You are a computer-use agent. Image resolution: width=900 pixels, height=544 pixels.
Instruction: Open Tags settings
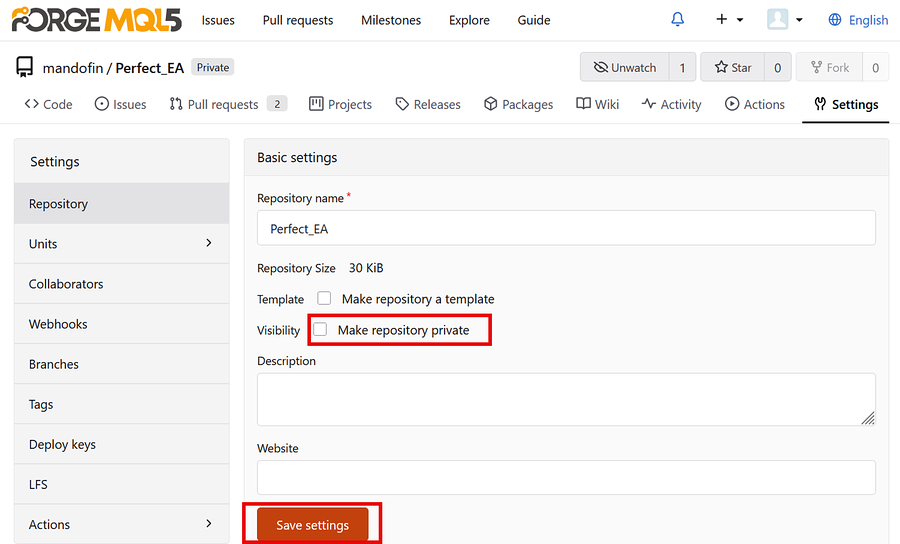coord(122,405)
